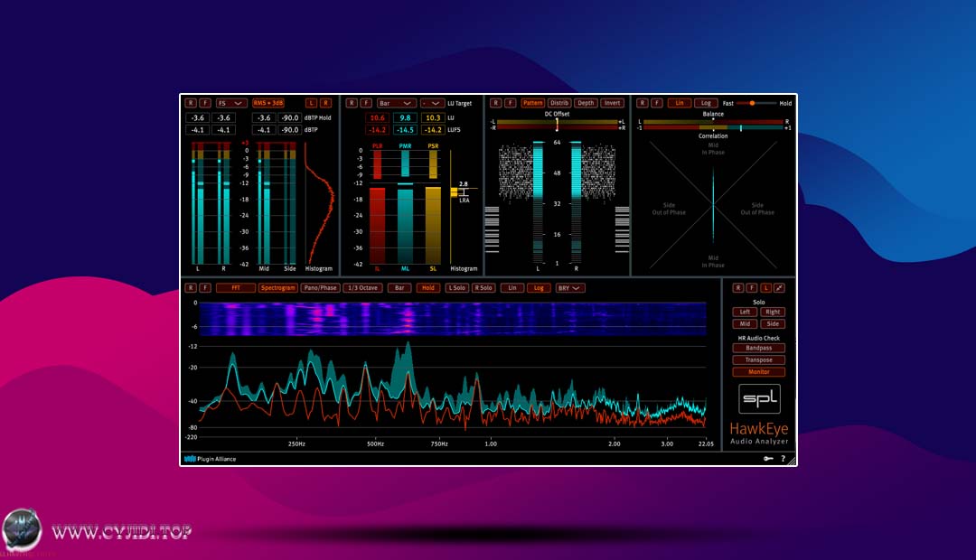The width and height of the screenshot is (976, 560).
Task: Click the spectrogram display
Action: tap(453, 319)
